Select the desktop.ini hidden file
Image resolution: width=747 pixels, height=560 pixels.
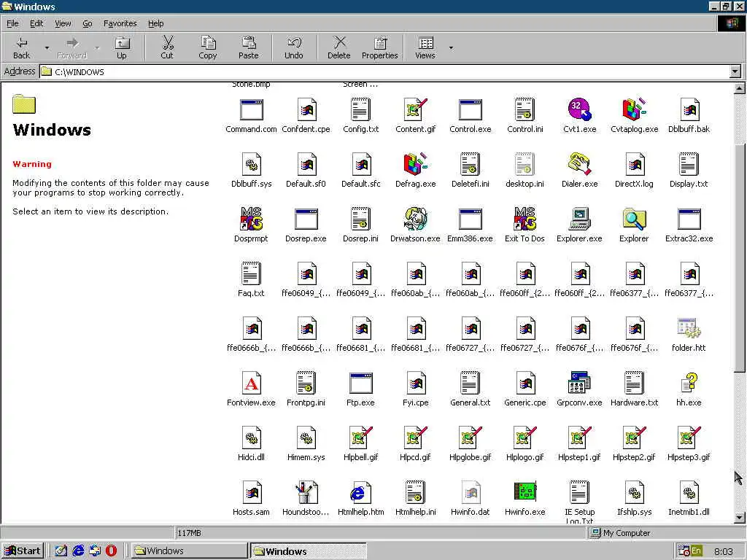point(525,165)
